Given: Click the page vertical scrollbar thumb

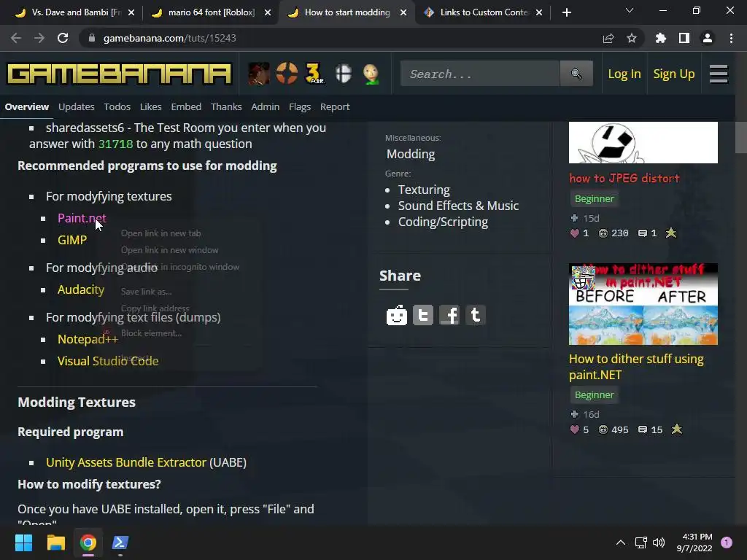Looking at the screenshot, I should (741, 137).
